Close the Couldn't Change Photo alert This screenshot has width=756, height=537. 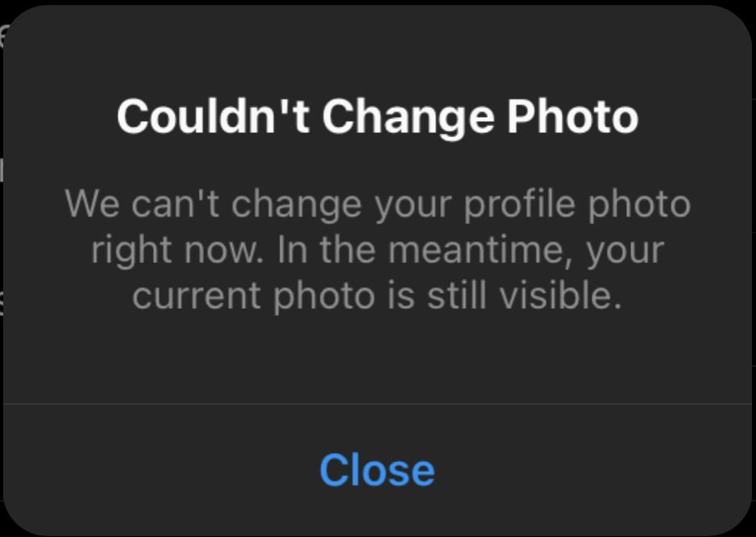click(377, 470)
